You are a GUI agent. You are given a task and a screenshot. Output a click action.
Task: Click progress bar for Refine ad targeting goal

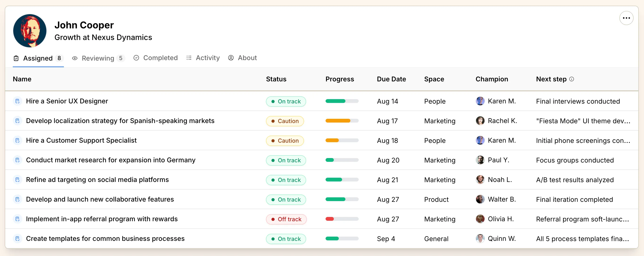click(x=342, y=180)
